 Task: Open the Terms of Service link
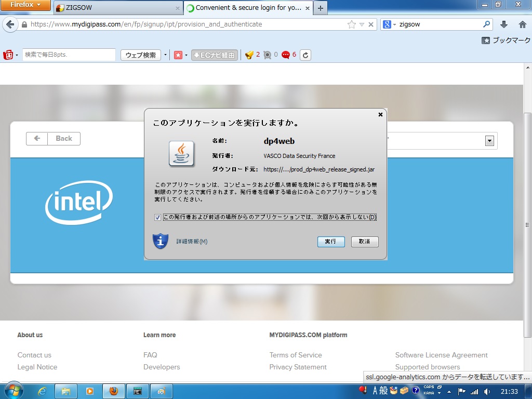(296, 355)
